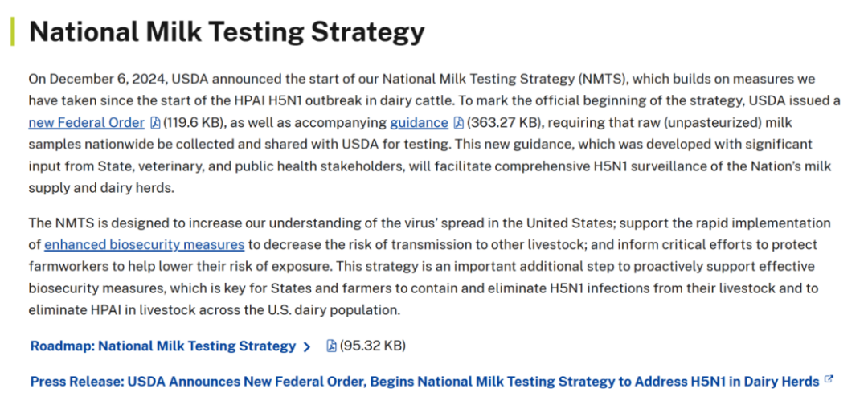Open Roadmap: National Milk Testing Strategy

(x=163, y=346)
